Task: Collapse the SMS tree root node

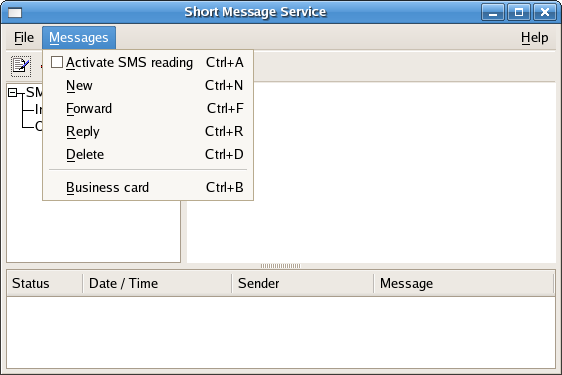Action: click(x=13, y=92)
